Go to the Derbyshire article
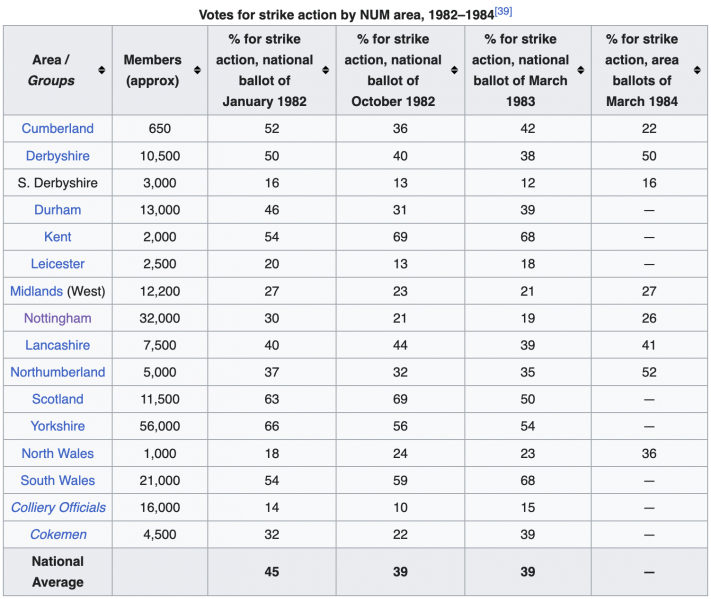This screenshot has height=599, width=711. click(58, 155)
